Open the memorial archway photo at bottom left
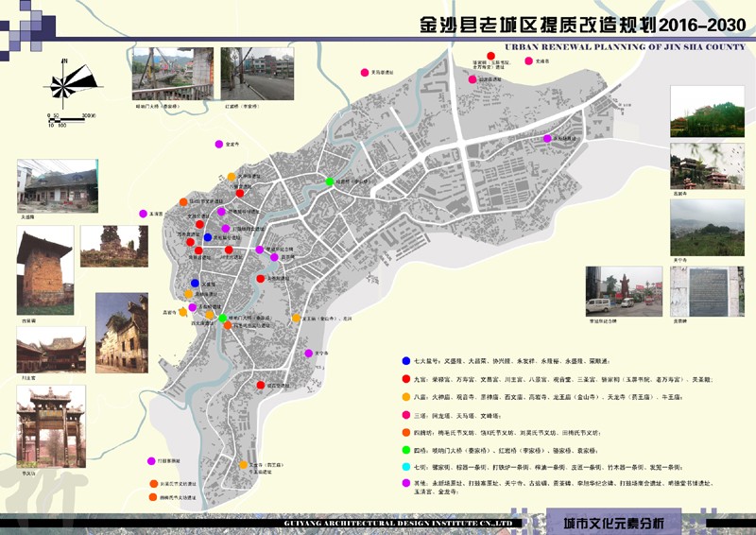Viewport: 756px width, 535px height. (51, 426)
